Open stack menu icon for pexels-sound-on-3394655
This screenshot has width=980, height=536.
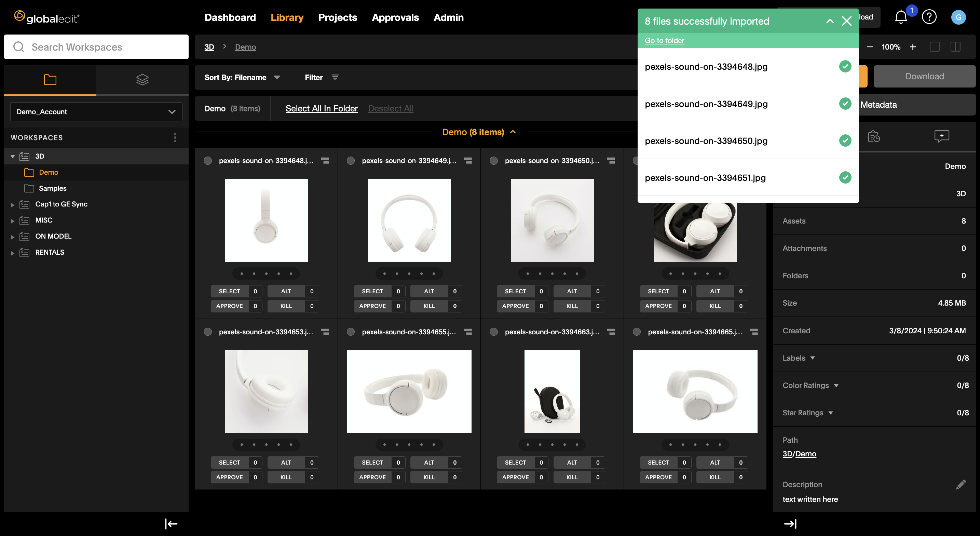click(x=468, y=332)
